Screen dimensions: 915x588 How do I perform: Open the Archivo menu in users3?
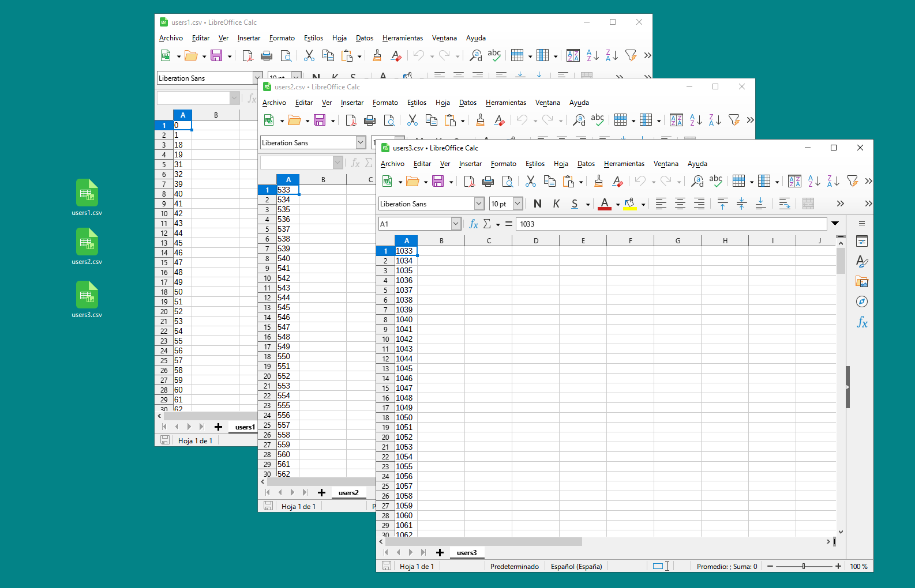(392, 164)
